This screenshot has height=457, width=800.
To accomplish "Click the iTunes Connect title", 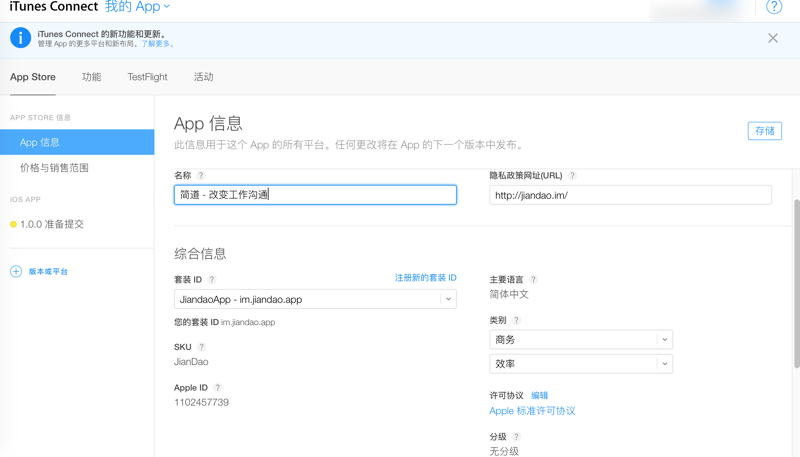I will [x=54, y=7].
